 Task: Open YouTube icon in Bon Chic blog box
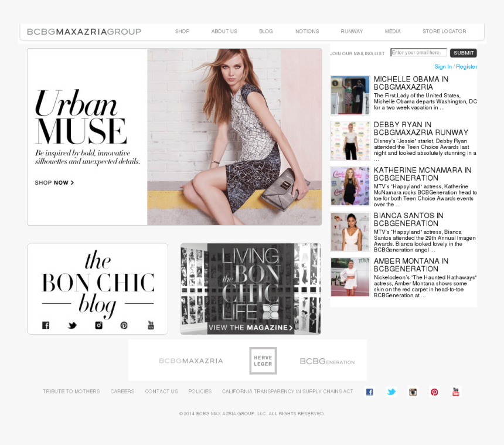(x=151, y=325)
